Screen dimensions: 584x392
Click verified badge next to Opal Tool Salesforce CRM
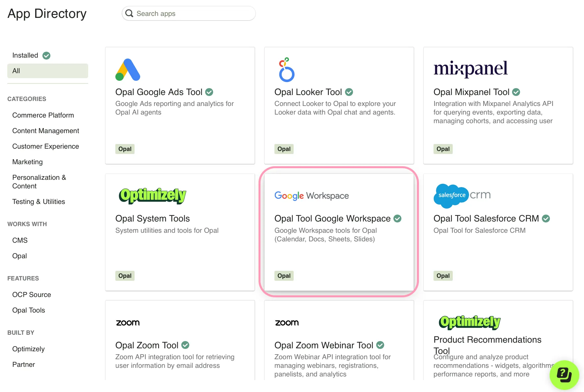point(546,219)
